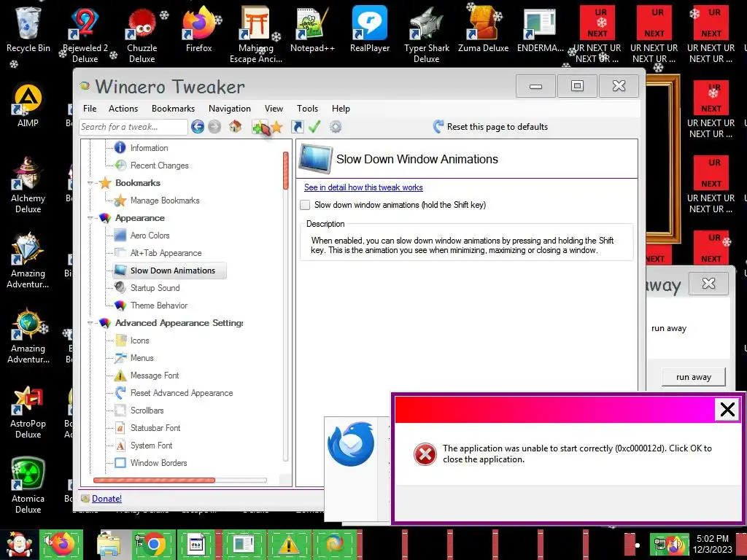747x560 pixels.
Task: Open settings via the toolbar gear icon
Action: pyautogui.click(x=336, y=127)
